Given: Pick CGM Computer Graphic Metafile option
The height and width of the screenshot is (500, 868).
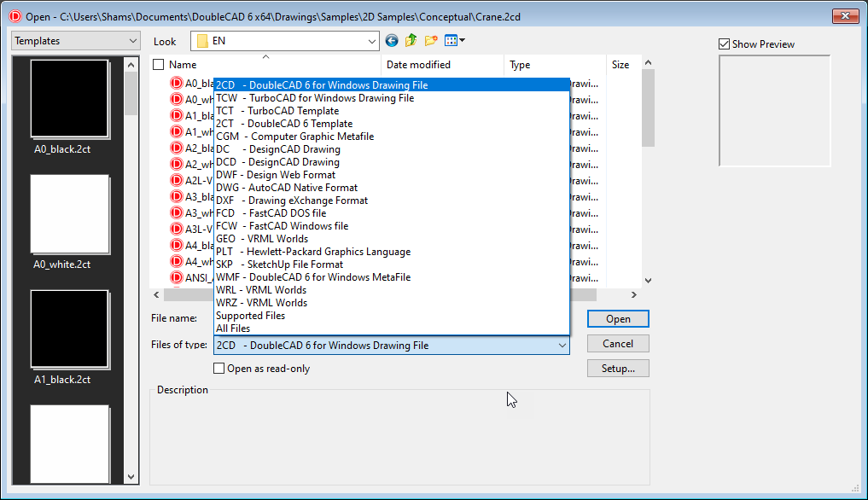Looking at the screenshot, I should click(x=392, y=137).
